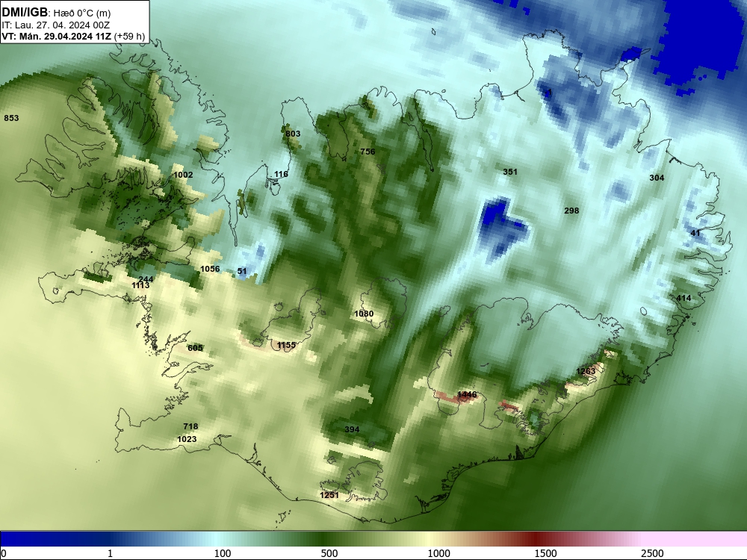Select the 394 height value
This screenshot has height=560, width=747.
click(352, 429)
